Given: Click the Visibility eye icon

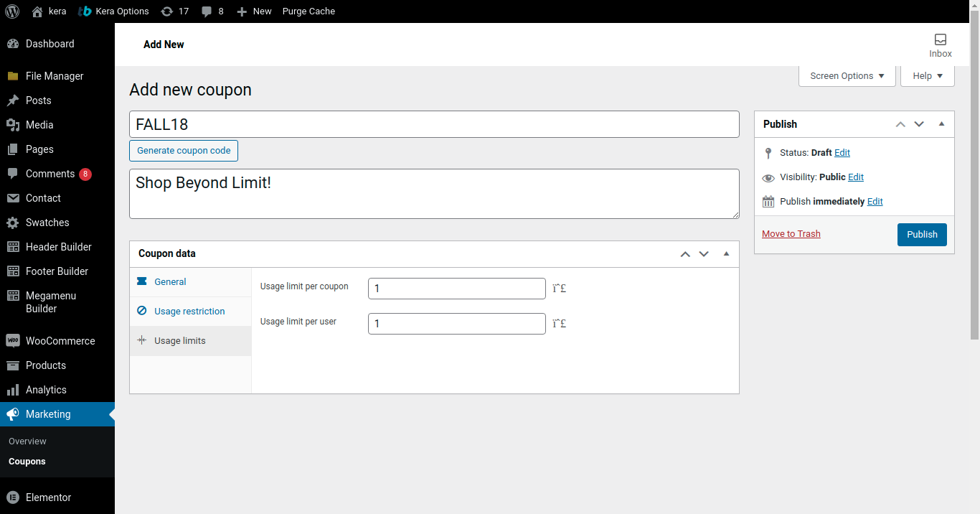Looking at the screenshot, I should coord(768,177).
